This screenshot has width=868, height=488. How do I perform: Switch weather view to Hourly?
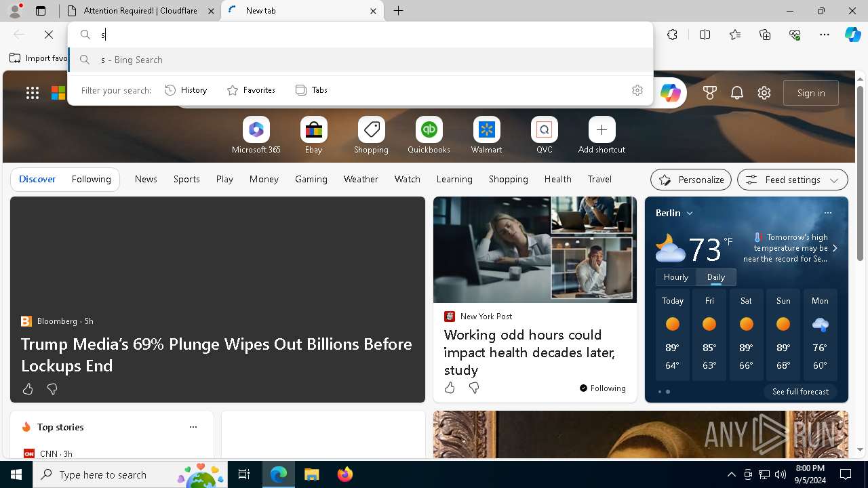pos(676,277)
